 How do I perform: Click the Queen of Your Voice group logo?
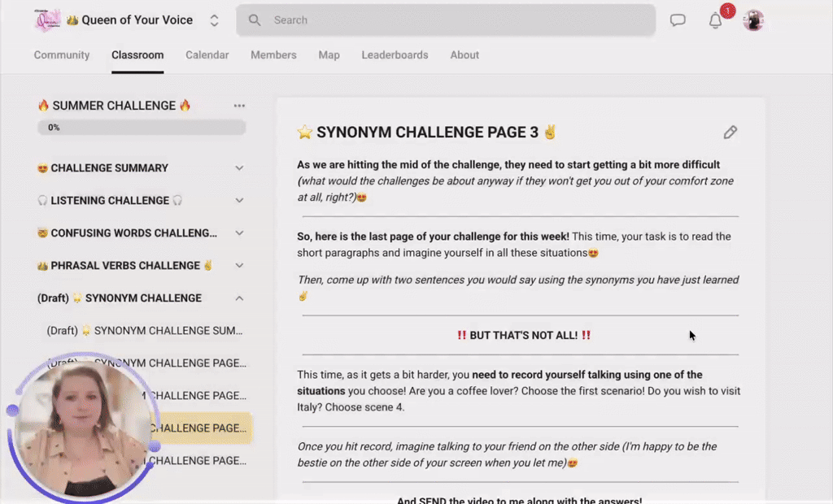coord(47,20)
